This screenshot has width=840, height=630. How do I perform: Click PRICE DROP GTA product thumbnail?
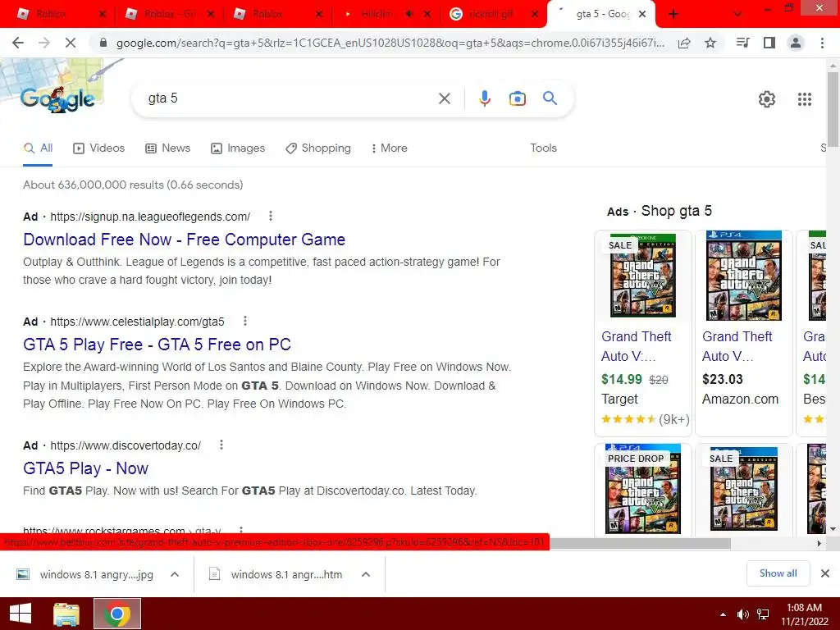coord(643,489)
